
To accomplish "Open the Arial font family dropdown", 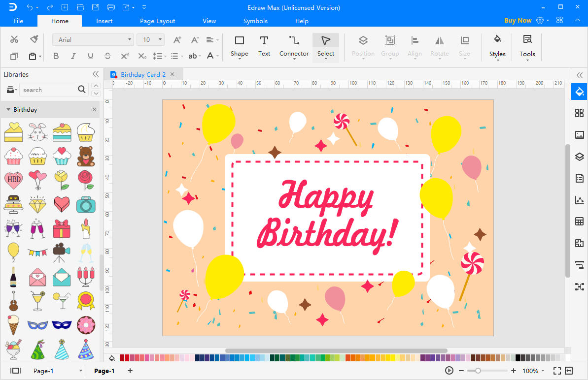I will pyautogui.click(x=93, y=39).
